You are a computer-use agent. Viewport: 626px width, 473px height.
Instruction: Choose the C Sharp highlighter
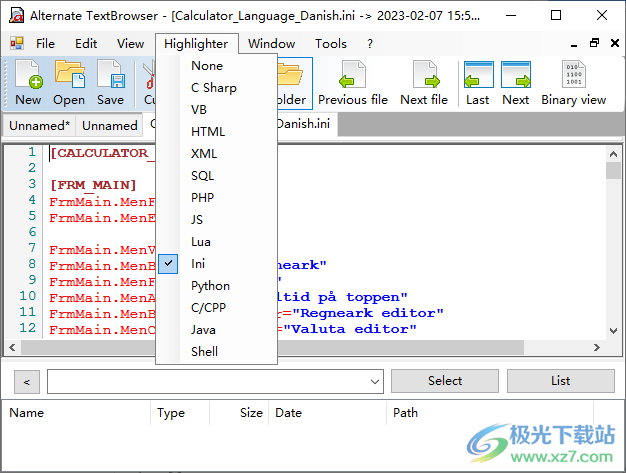[x=216, y=88]
